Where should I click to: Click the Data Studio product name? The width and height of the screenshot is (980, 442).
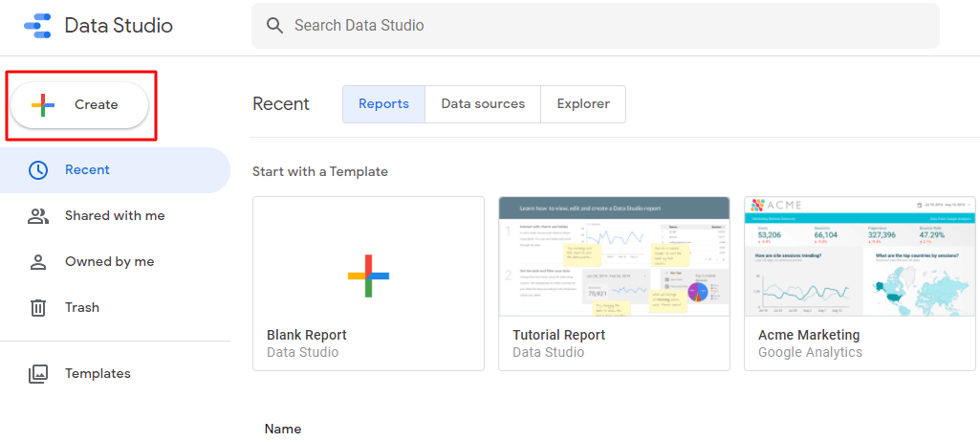coord(119,26)
